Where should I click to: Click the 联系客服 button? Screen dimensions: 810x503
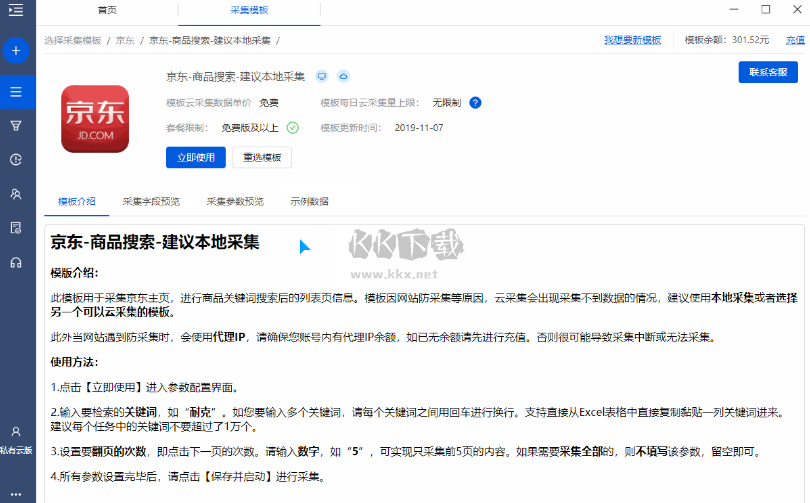point(768,72)
